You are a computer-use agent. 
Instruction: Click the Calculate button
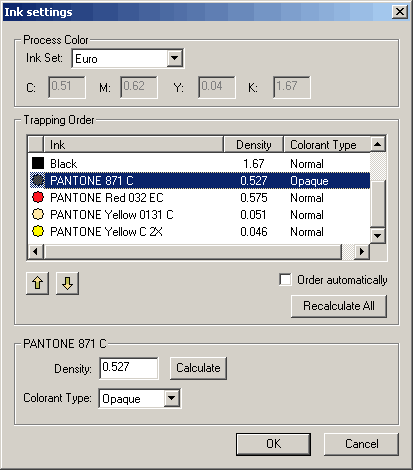click(x=198, y=368)
